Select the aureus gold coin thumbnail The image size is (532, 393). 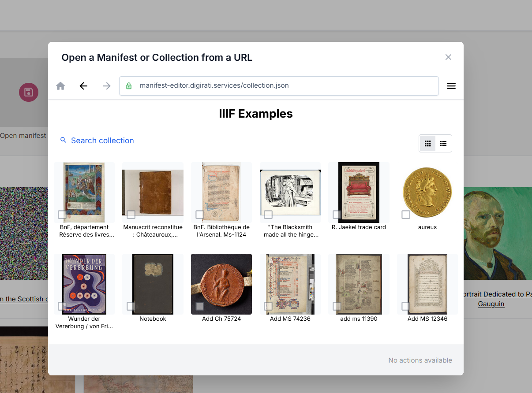(x=427, y=193)
